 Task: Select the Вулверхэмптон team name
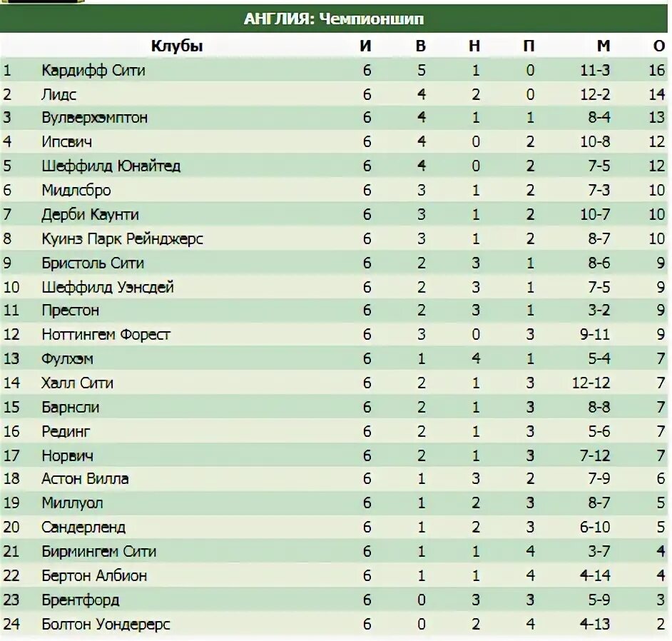tap(94, 118)
